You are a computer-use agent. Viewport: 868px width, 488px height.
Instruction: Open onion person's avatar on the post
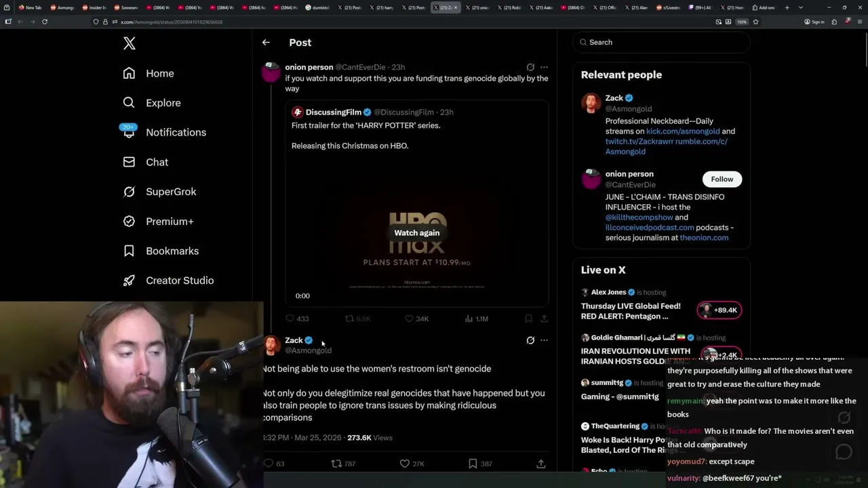click(271, 72)
